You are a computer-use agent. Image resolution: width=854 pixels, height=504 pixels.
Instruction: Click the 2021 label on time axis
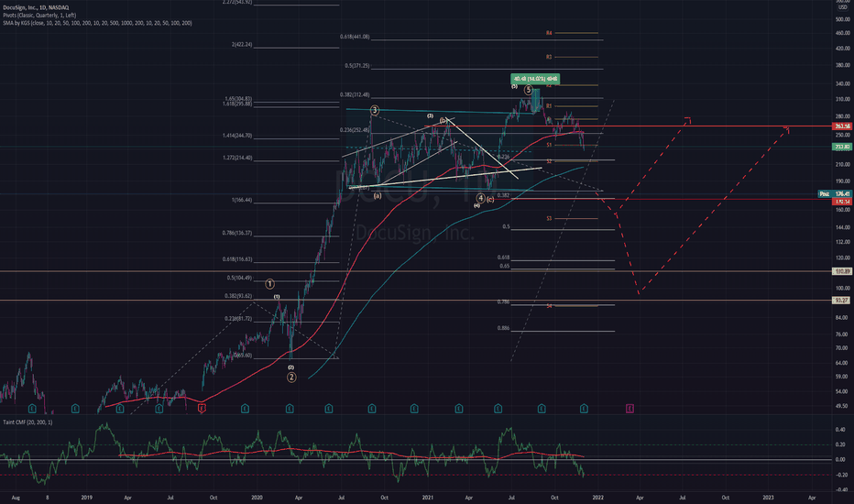[x=428, y=498]
